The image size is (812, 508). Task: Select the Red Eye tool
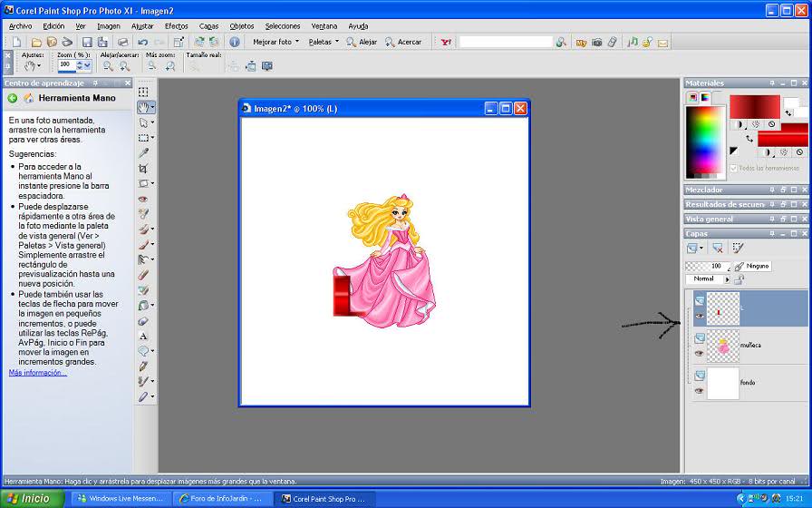143,199
